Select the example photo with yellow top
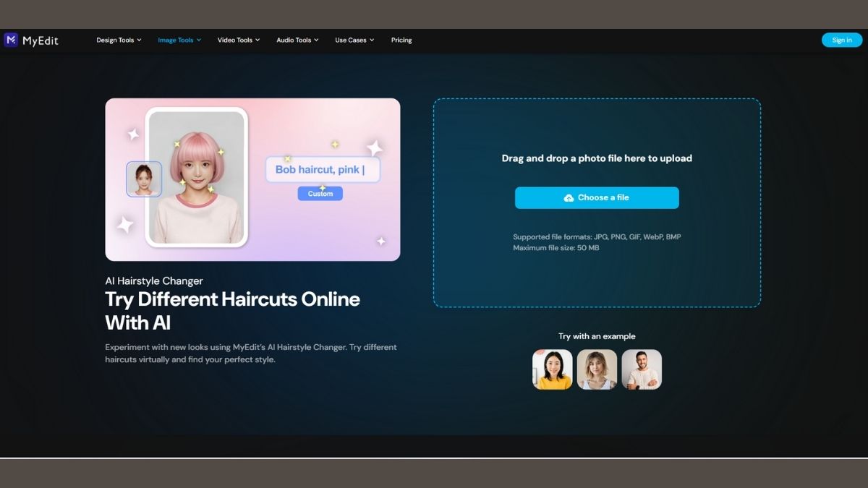Viewport: 868px width, 488px height. tap(552, 369)
